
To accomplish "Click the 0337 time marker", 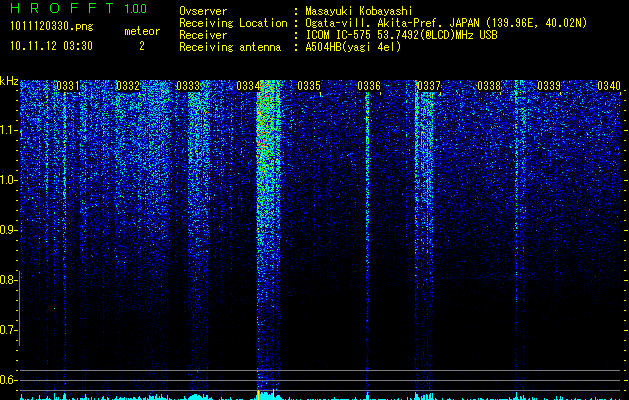I will (429, 86).
